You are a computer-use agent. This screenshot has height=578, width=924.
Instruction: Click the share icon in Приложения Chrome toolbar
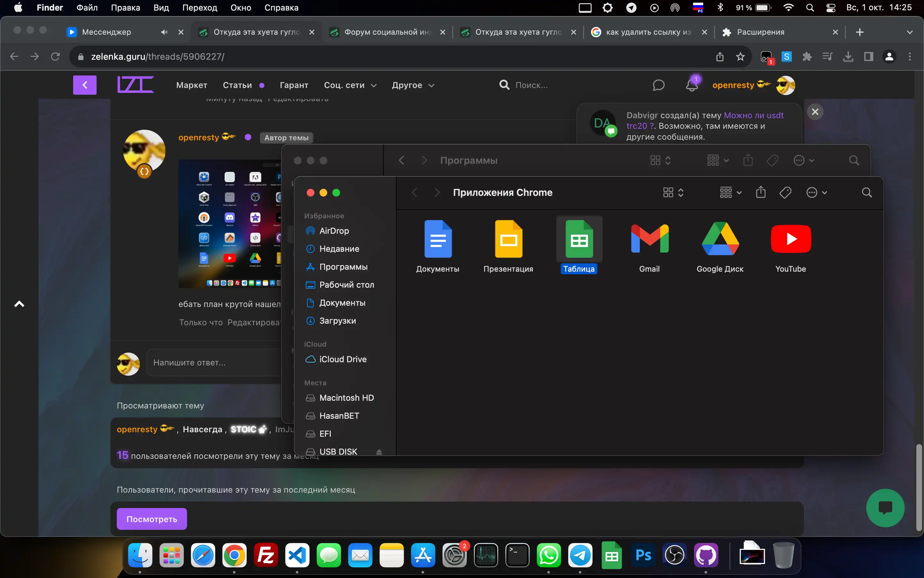761,192
